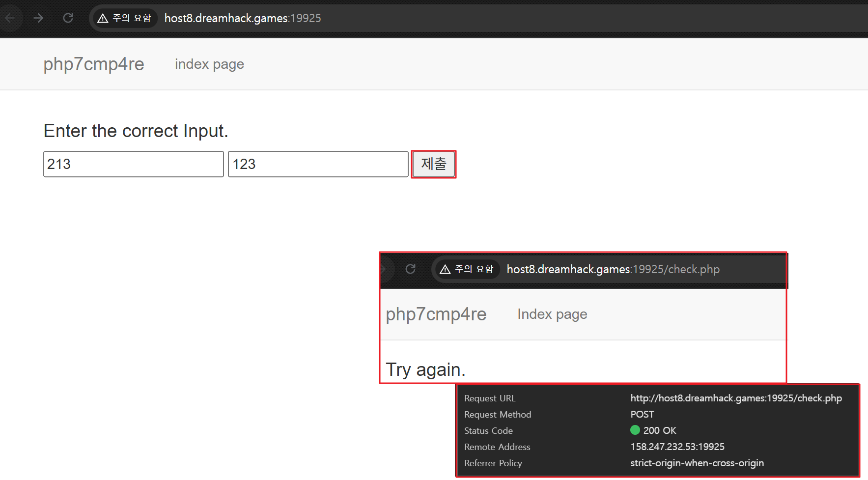Click reload icon in check.php browser bar

click(410, 269)
